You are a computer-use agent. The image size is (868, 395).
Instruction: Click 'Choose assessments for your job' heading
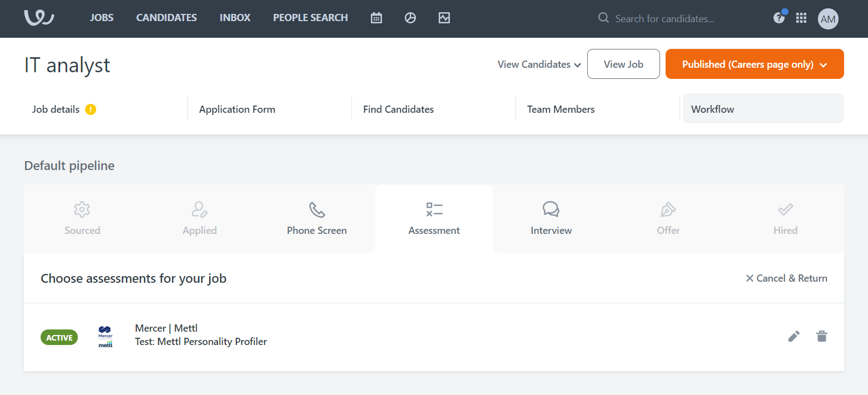click(133, 278)
